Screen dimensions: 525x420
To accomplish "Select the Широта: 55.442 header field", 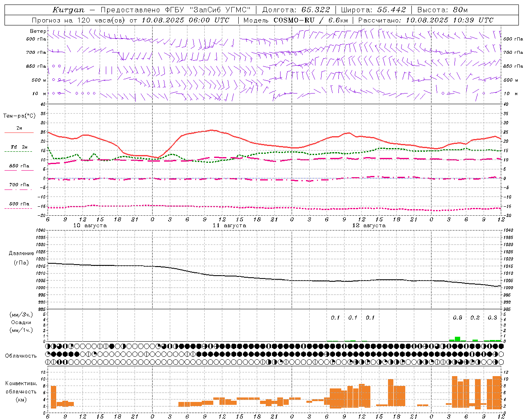I will (x=374, y=10).
